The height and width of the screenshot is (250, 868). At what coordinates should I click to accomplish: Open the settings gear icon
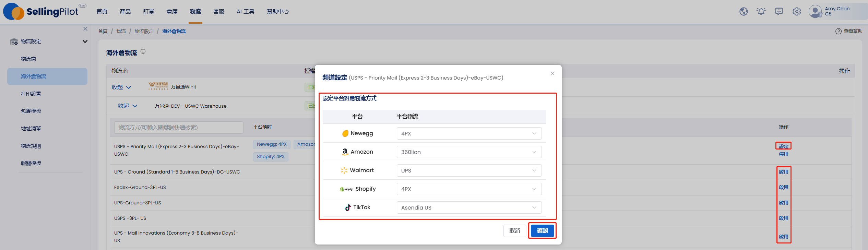coord(797,12)
